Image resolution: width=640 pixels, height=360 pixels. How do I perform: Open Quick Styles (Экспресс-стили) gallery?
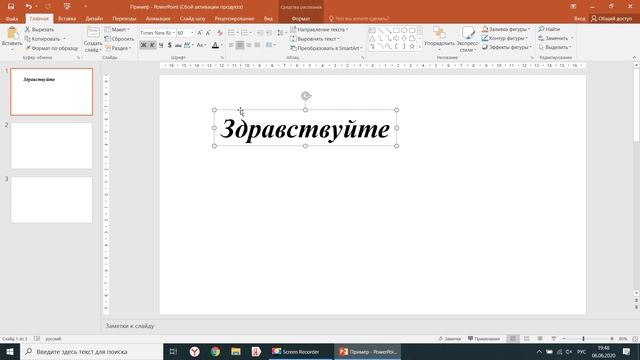pos(468,39)
